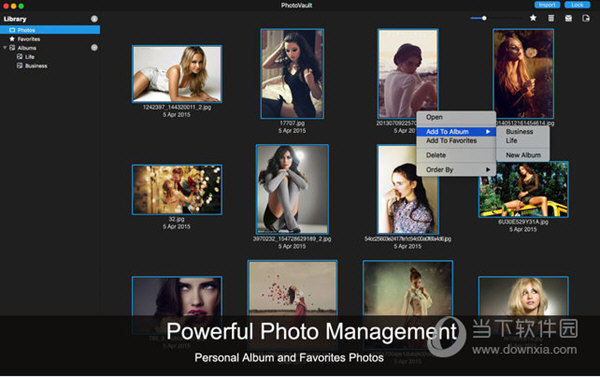The height and width of the screenshot is (377, 600).
Task: Collapse the Albums disclosure triangle
Action: click(5, 48)
